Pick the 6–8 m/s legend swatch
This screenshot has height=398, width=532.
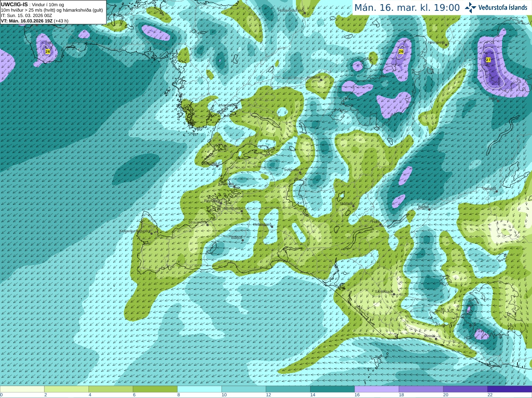point(155,389)
